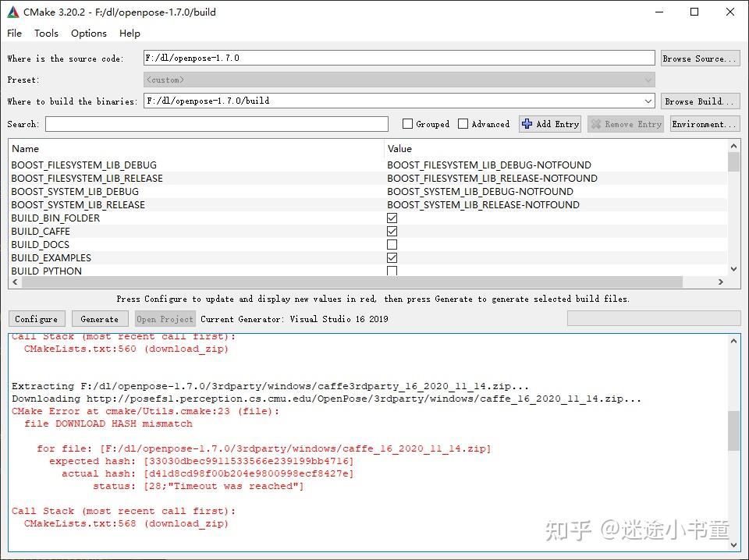Expand the Options menu
Image resolution: width=749 pixels, height=560 pixels.
pos(88,33)
